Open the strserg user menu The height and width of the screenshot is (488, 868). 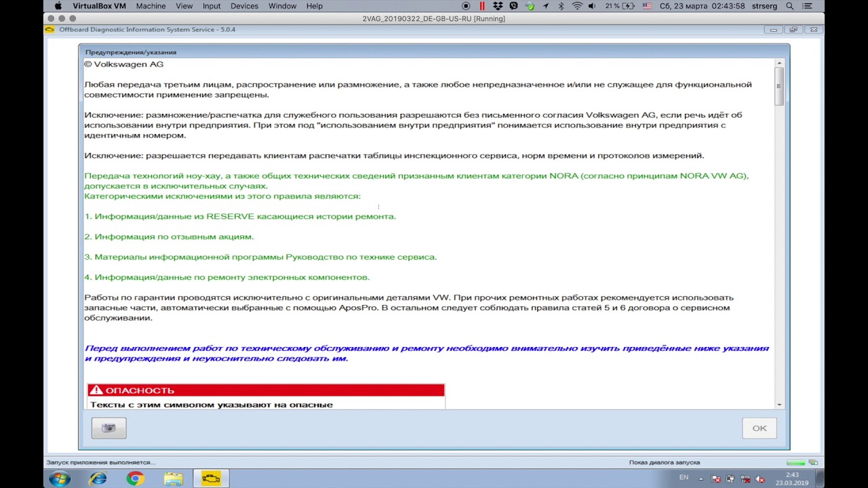point(764,6)
